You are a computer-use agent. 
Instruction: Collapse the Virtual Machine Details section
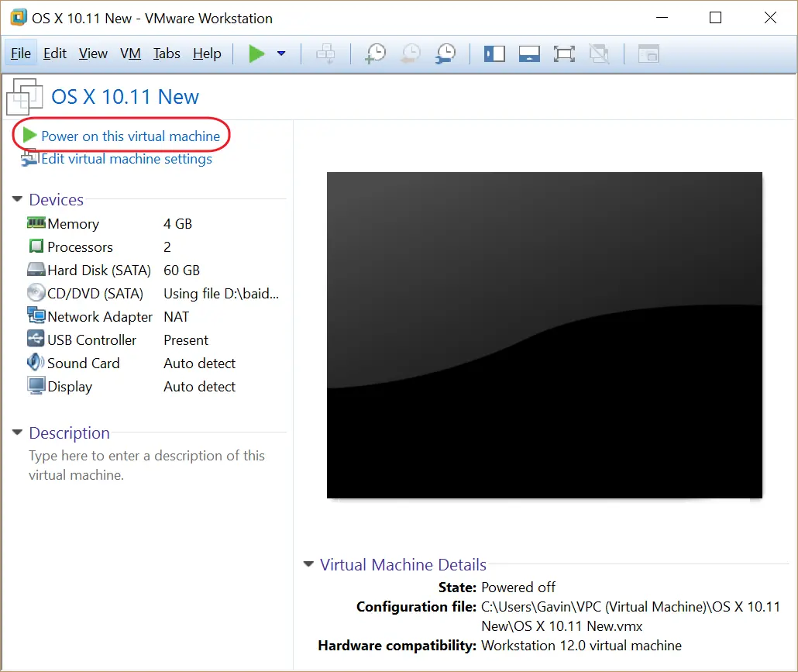[x=308, y=564]
